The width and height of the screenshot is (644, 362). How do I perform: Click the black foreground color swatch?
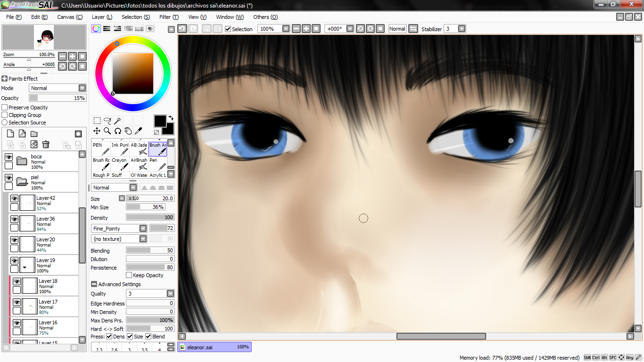pyautogui.click(x=160, y=121)
